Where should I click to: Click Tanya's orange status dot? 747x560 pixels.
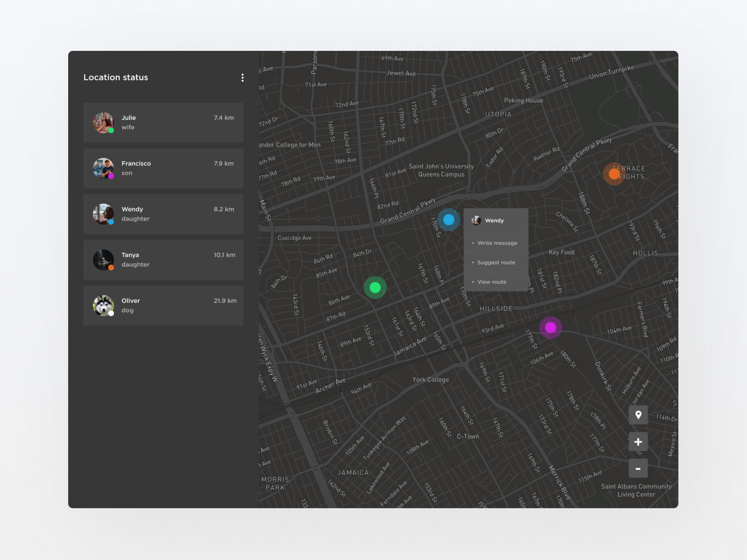(x=111, y=268)
